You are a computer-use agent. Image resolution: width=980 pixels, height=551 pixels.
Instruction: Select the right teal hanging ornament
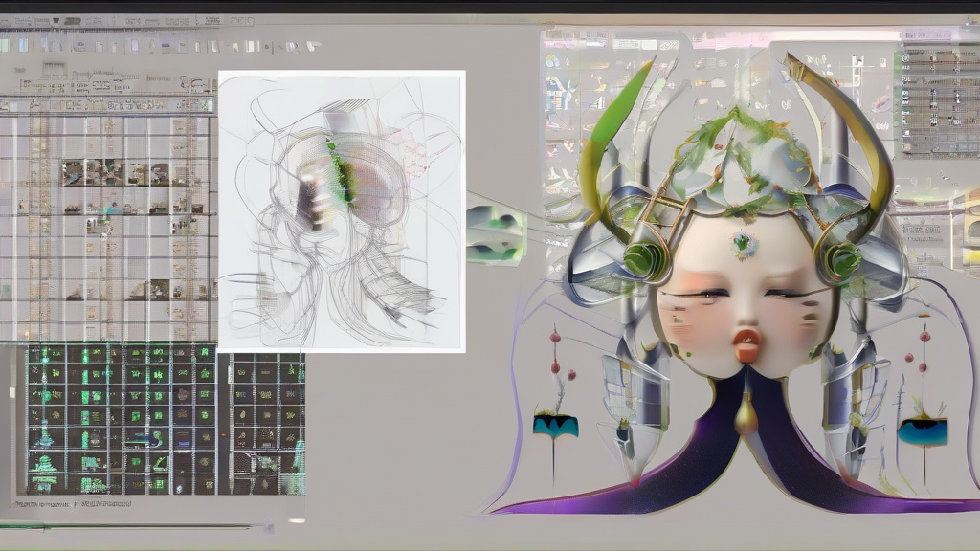pos(923,430)
